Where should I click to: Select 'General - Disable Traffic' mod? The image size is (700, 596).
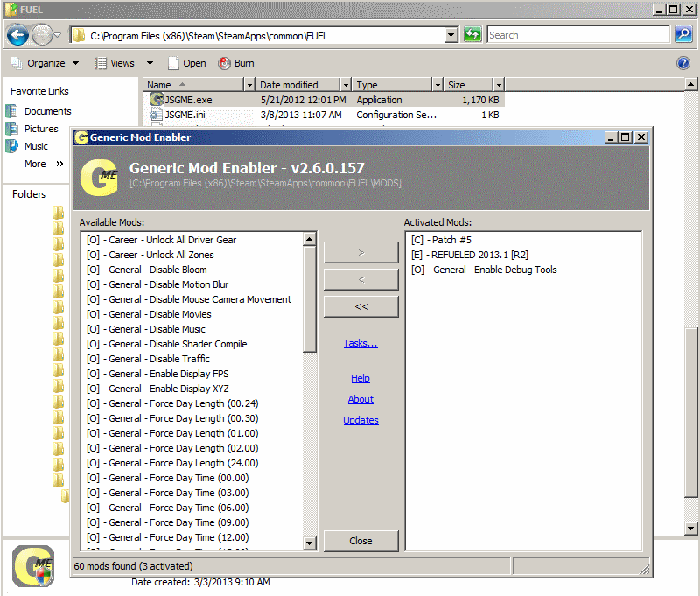[x=148, y=359]
